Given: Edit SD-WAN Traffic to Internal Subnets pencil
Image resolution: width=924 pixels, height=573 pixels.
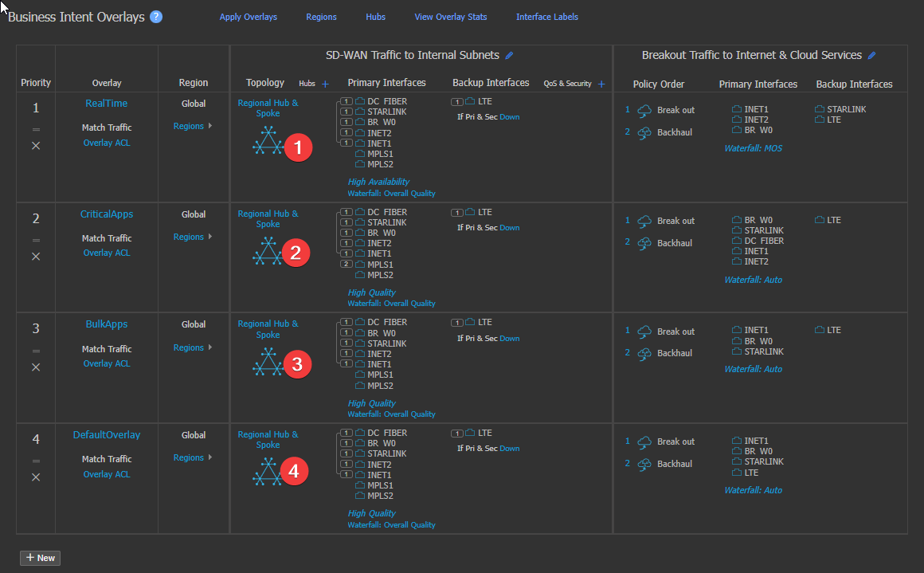Looking at the screenshot, I should pyautogui.click(x=509, y=56).
